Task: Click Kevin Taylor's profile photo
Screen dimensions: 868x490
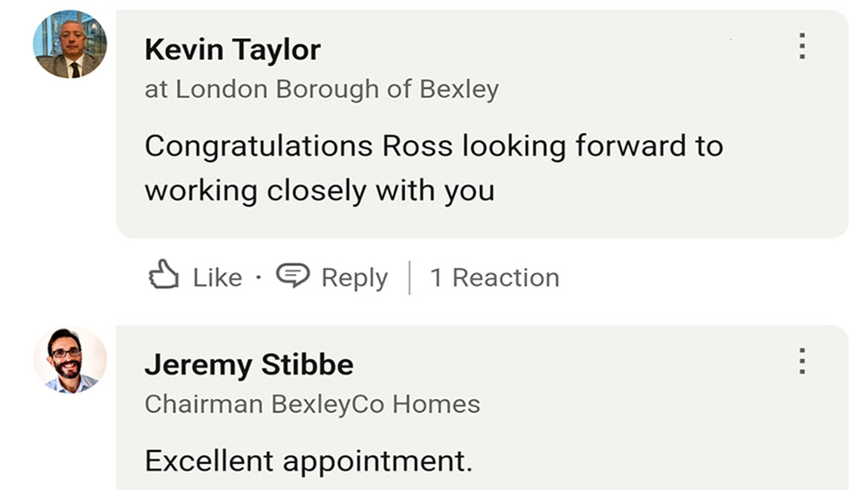Action: (x=69, y=44)
